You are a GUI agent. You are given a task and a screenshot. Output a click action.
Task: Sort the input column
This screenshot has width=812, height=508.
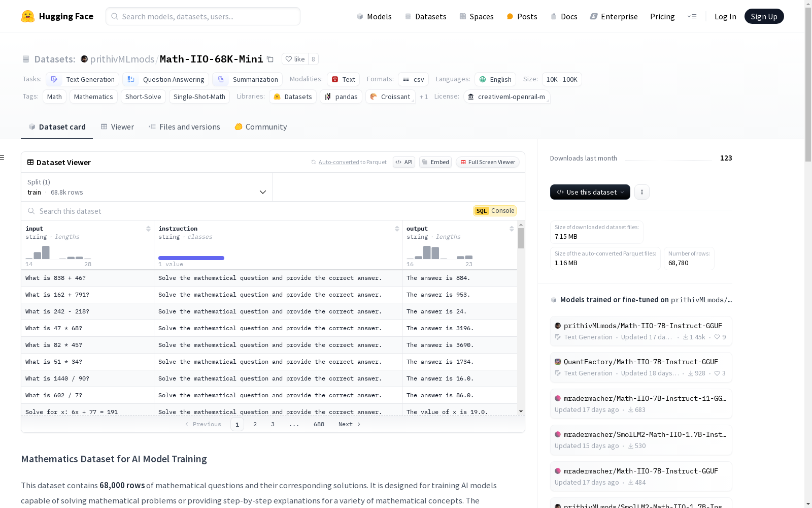click(148, 229)
